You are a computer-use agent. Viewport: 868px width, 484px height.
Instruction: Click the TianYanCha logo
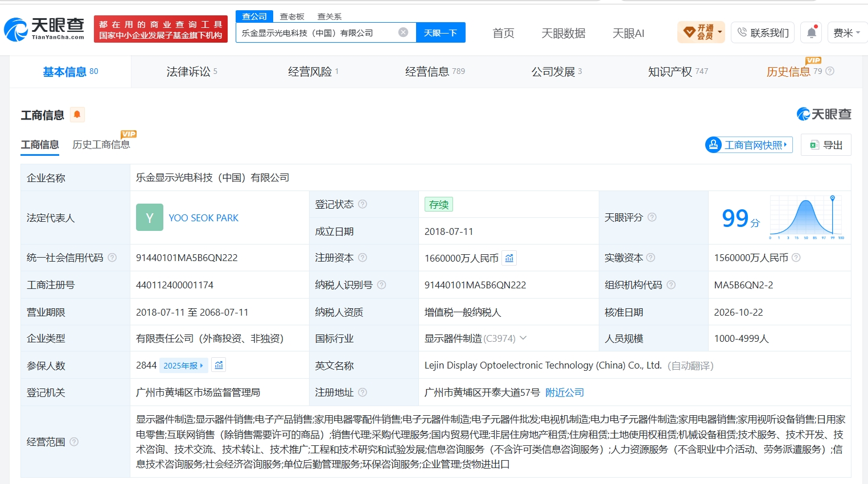click(44, 29)
